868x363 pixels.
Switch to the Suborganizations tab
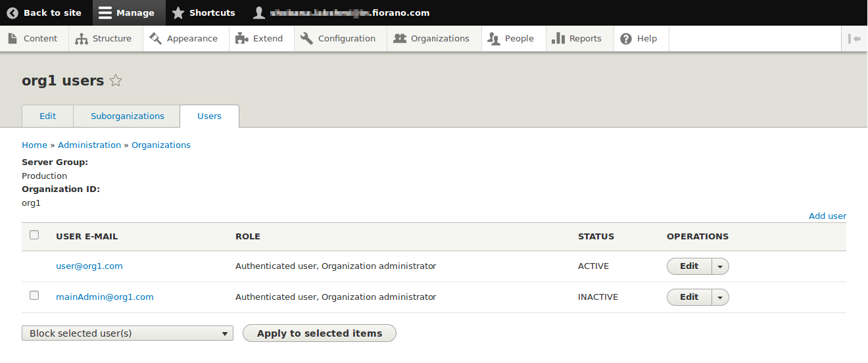tap(128, 116)
